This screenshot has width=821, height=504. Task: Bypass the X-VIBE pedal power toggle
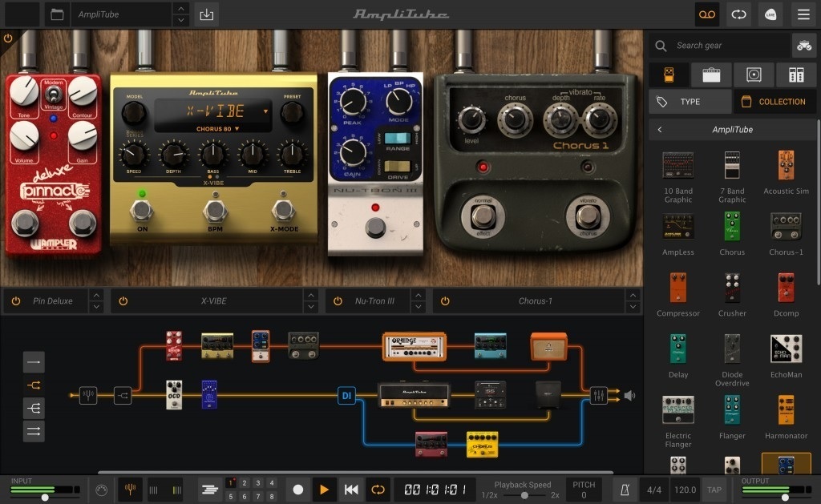click(123, 301)
